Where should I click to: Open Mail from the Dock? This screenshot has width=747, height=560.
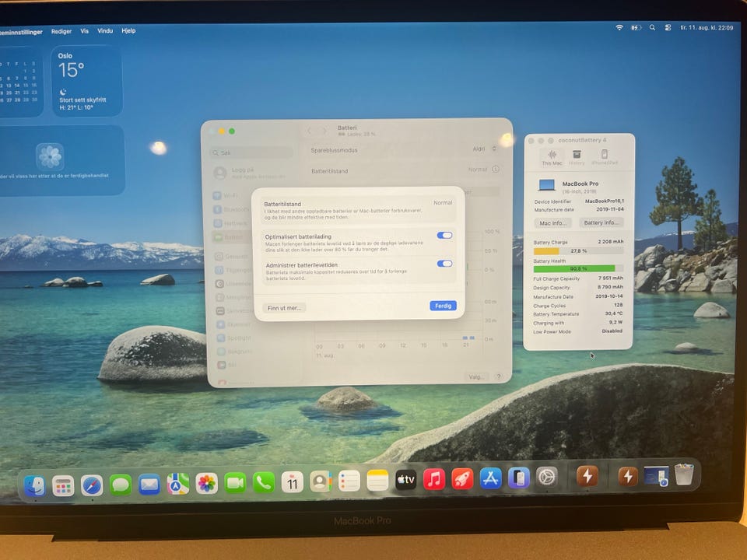(x=149, y=485)
